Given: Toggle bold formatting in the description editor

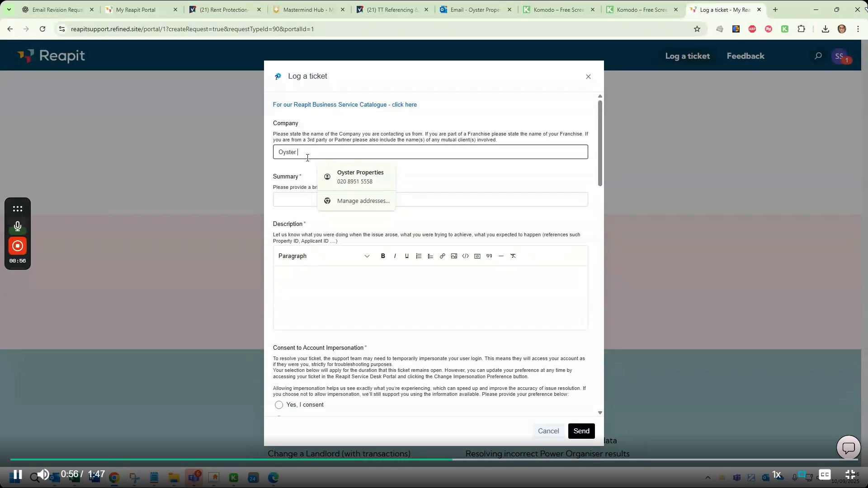Looking at the screenshot, I should pos(383,256).
